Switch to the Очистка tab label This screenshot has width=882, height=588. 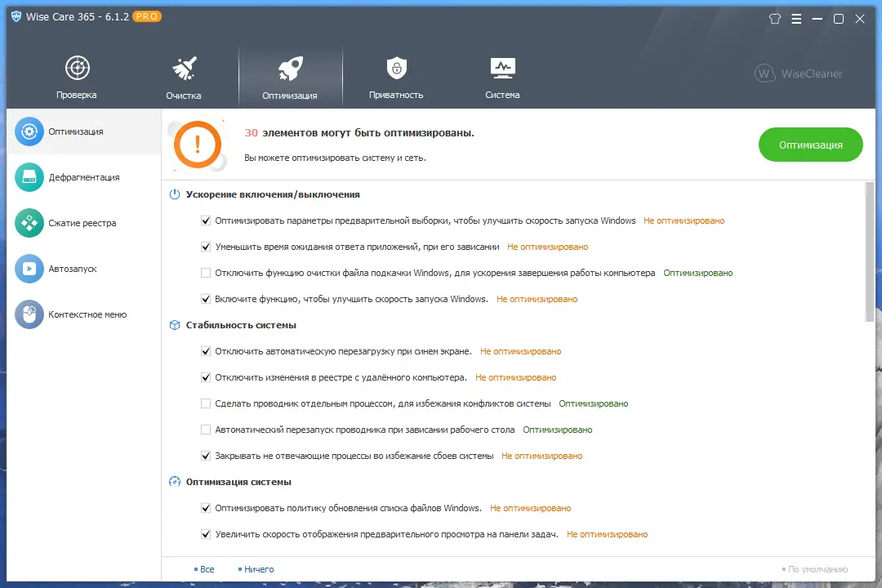point(184,96)
